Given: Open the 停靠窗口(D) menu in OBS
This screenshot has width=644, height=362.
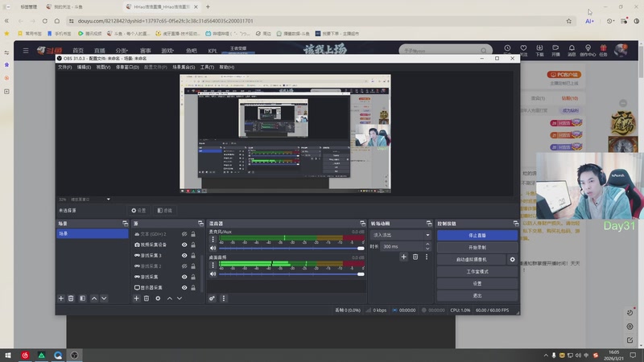Looking at the screenshot, I should click(127, 67).
